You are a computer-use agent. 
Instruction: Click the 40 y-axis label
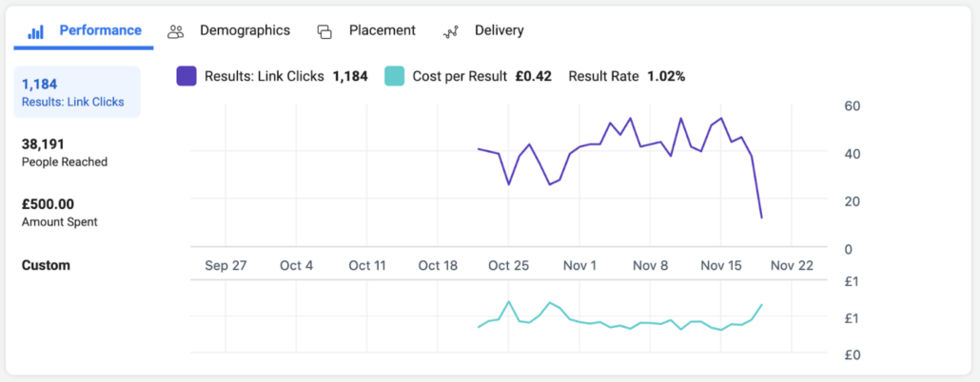[853, 154]
